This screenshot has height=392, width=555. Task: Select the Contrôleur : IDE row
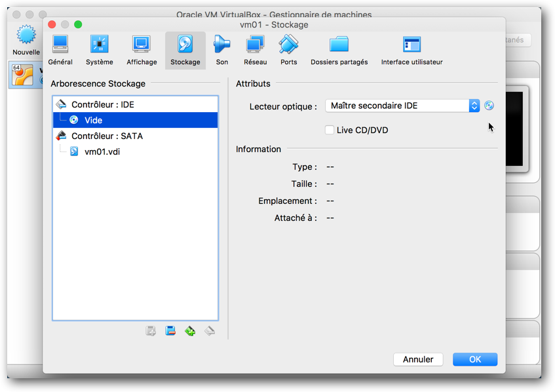pyautogui.click(x=135, y=104)
